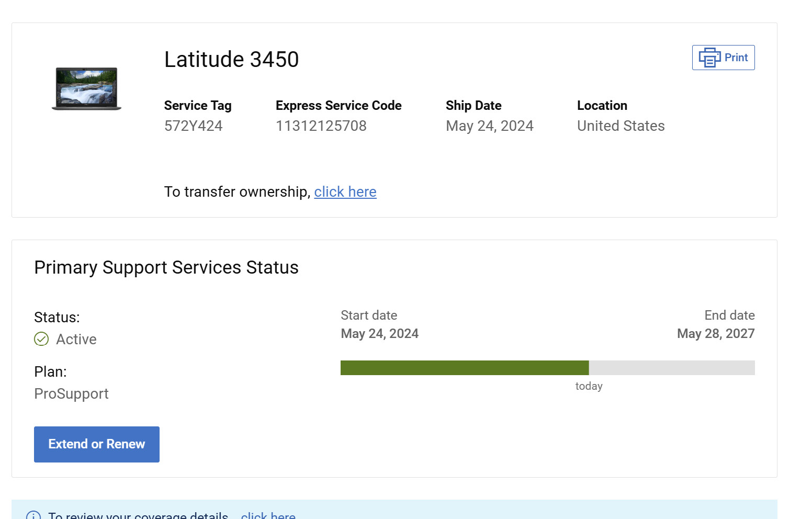
Task: Click the green filled warranty progress bar
Action: [465, 368]
